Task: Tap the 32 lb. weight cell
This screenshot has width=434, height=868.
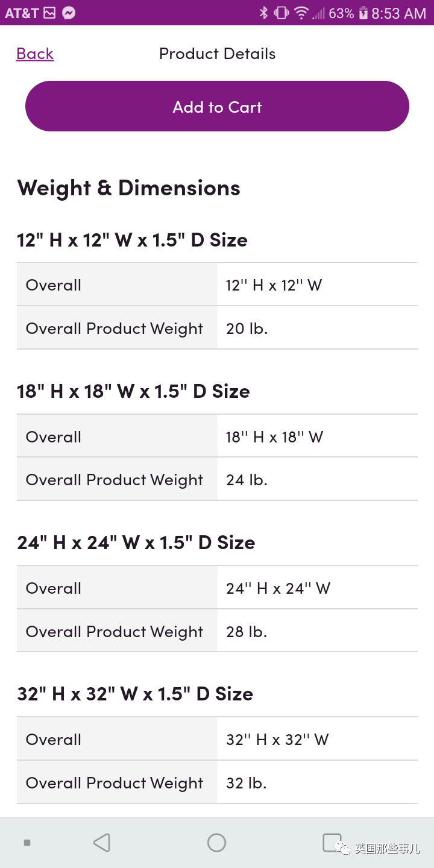Action: (x=247, y=783)
